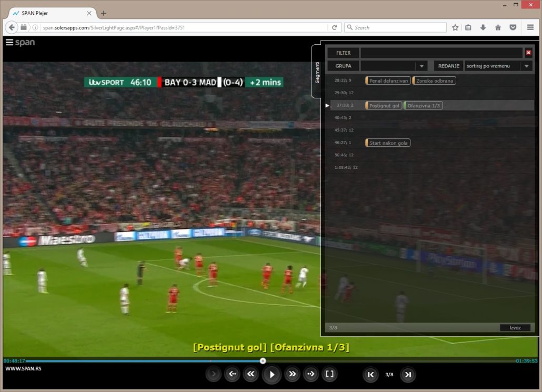Open the sort dropdown 'sortiraj po vremenu'
Image resolution: width=542 pixels, height=392 pixels.
pyautogui.click(x=498, y=66)
